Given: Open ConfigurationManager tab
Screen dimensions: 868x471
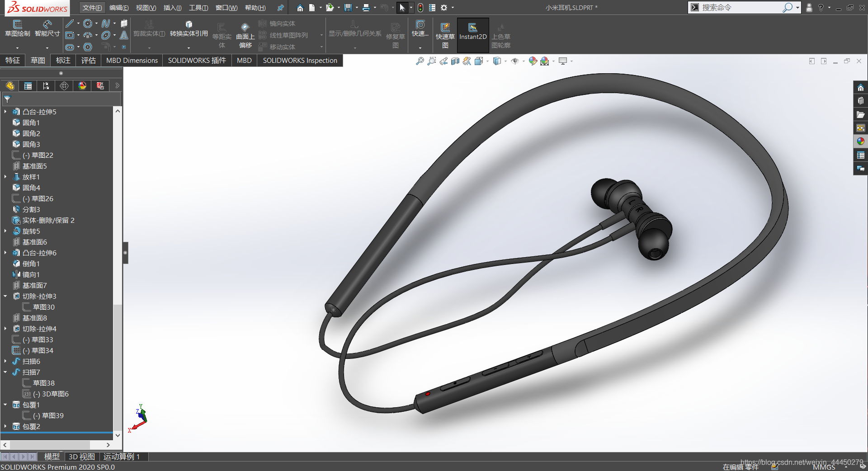Looking at the screenshot, I should coord(46,86).
